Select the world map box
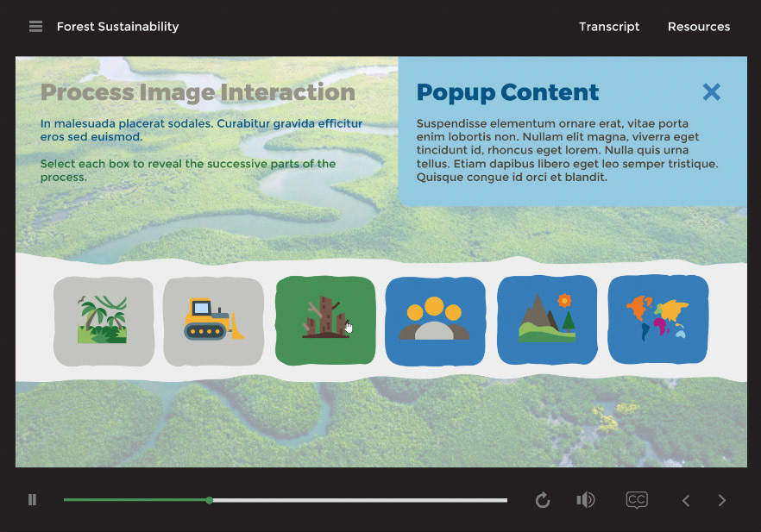The width and height of the screenshot is (761, 532). pyautogui.click(x=658, y=319)
